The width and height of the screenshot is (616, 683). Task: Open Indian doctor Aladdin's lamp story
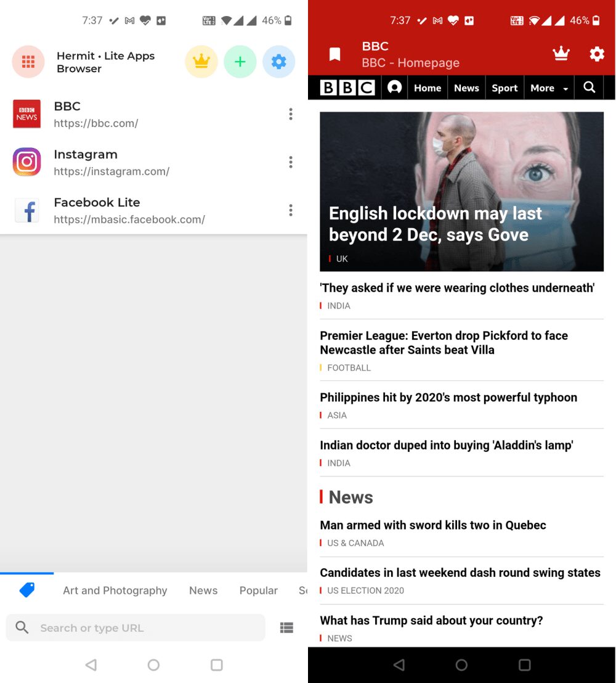click(446, 445)
